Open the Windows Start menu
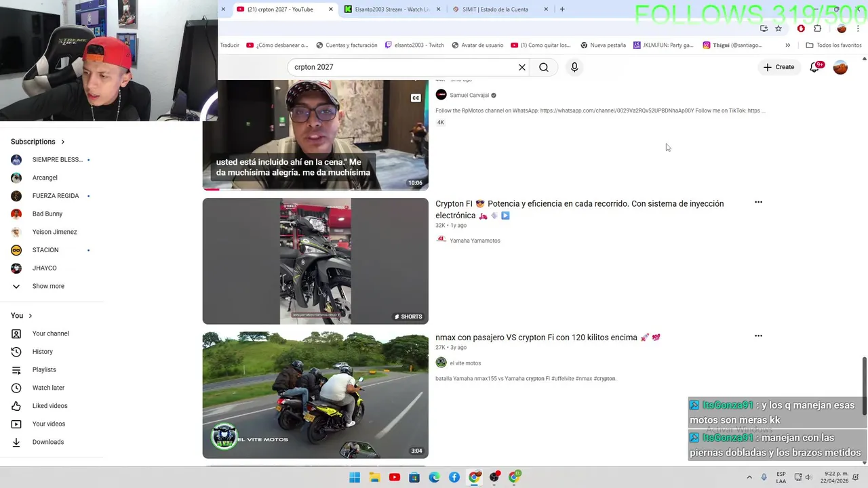 (355, 477)
